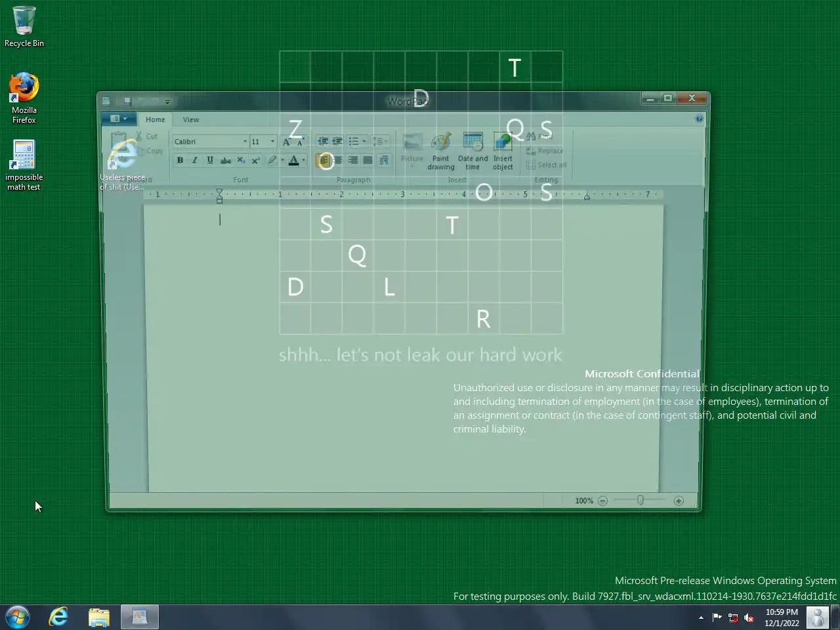Screen dimensions: 840x630
Task: Toggle Italic formatting in WordPad
Action: tap(195, 160)
